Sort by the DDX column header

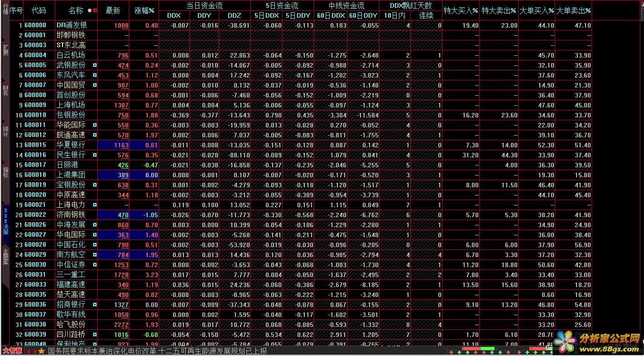[174, 15]
